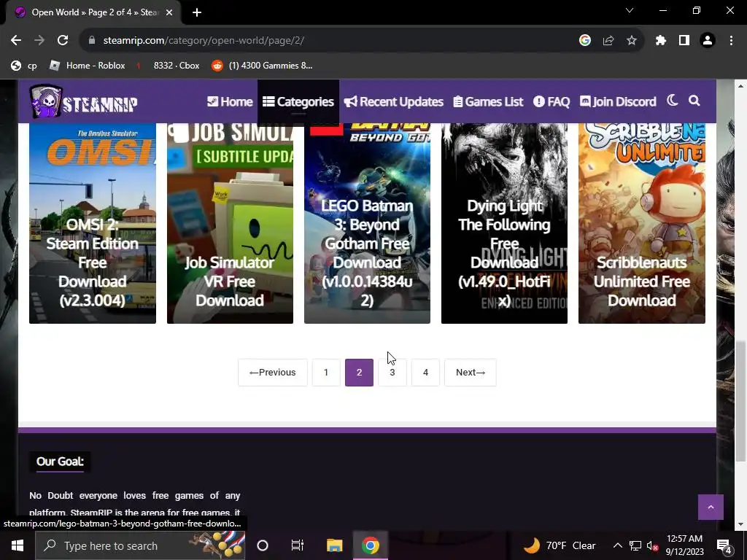Open Home - Roblox bookmark

click(88, 66)
